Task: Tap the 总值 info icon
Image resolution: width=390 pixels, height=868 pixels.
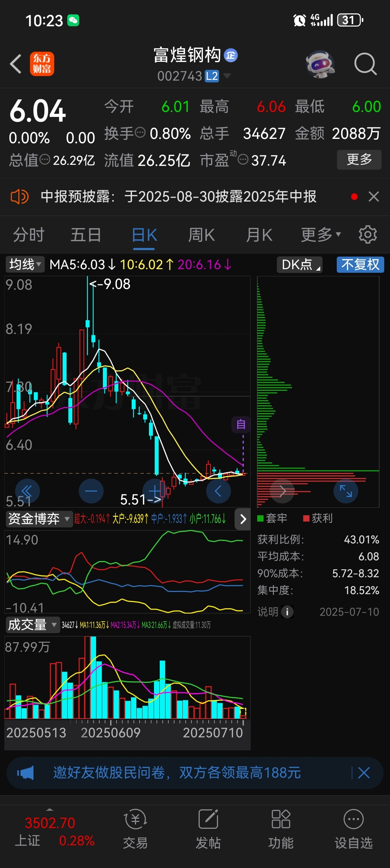Action: coord(45,159)
